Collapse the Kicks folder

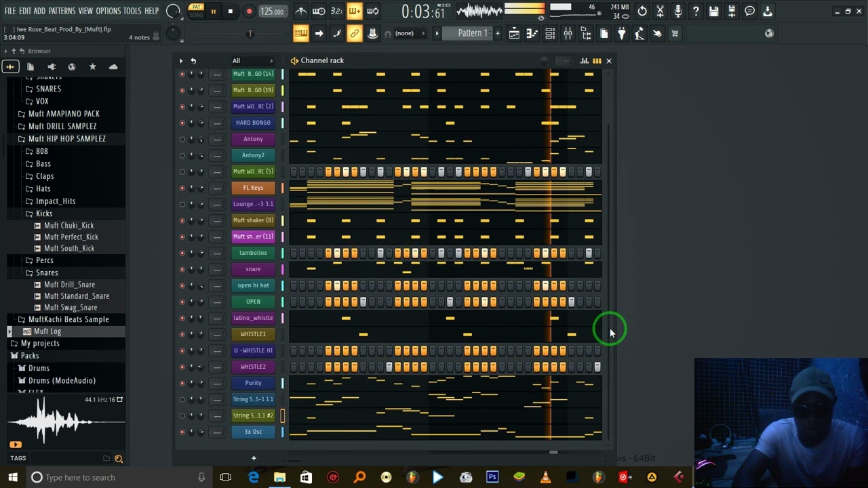point(44,213)
